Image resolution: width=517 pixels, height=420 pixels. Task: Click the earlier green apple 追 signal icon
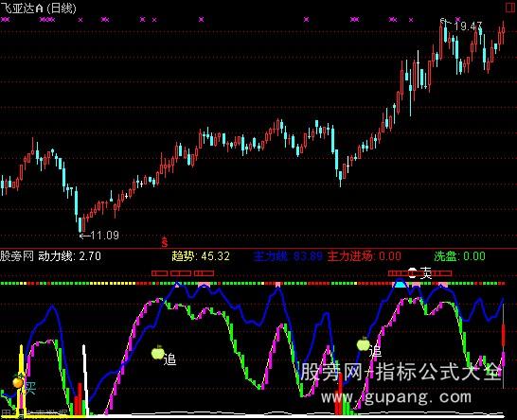pos(158,353)
